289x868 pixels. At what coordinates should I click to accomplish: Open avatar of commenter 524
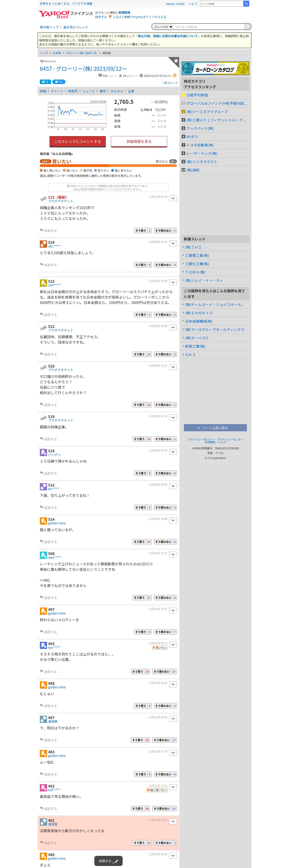pyautogui.click(x=43, y=244)
